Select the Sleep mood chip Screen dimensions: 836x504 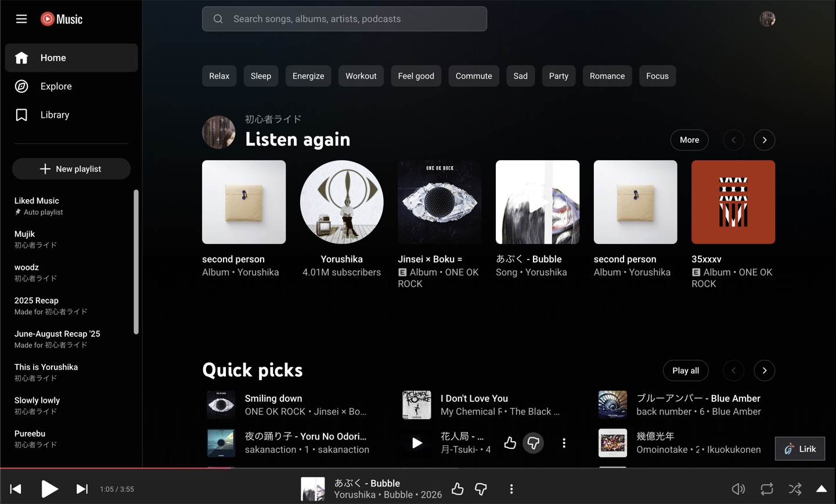coord(261,76)
